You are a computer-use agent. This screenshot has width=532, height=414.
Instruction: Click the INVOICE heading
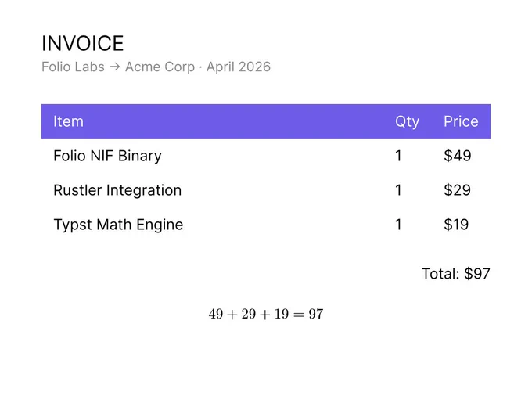pyautogui.click(x=82, y=44)
